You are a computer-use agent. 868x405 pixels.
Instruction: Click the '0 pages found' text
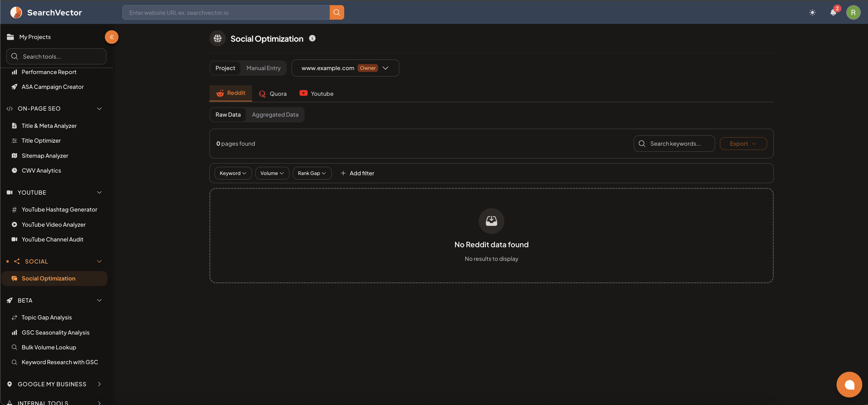pyautogui.click(x=235, y=144)
